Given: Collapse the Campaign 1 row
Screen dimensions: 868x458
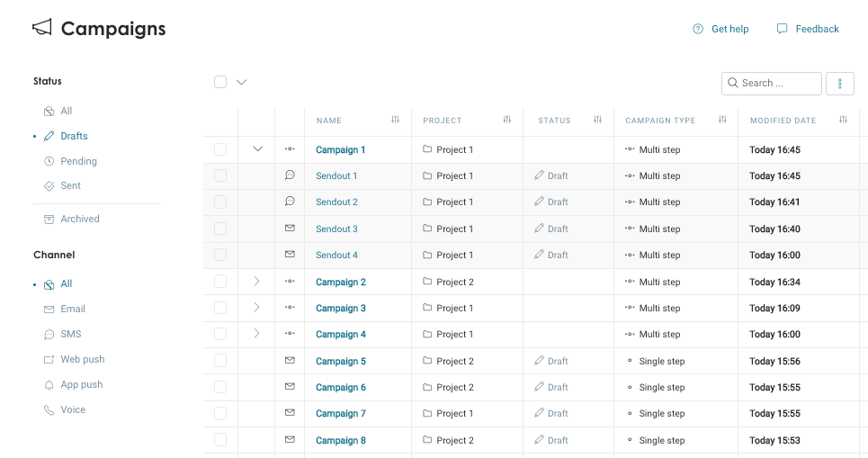Looking at the screenshot, I should tap(257, 149).
